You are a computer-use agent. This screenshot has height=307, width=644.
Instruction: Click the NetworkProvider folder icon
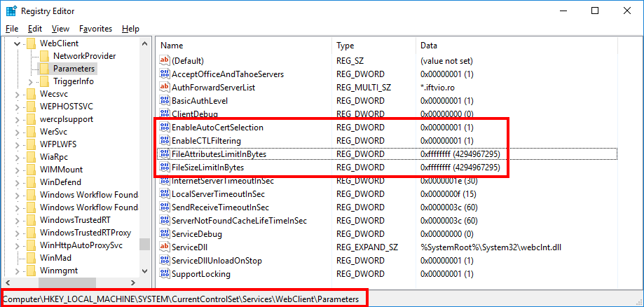point(44,56)
